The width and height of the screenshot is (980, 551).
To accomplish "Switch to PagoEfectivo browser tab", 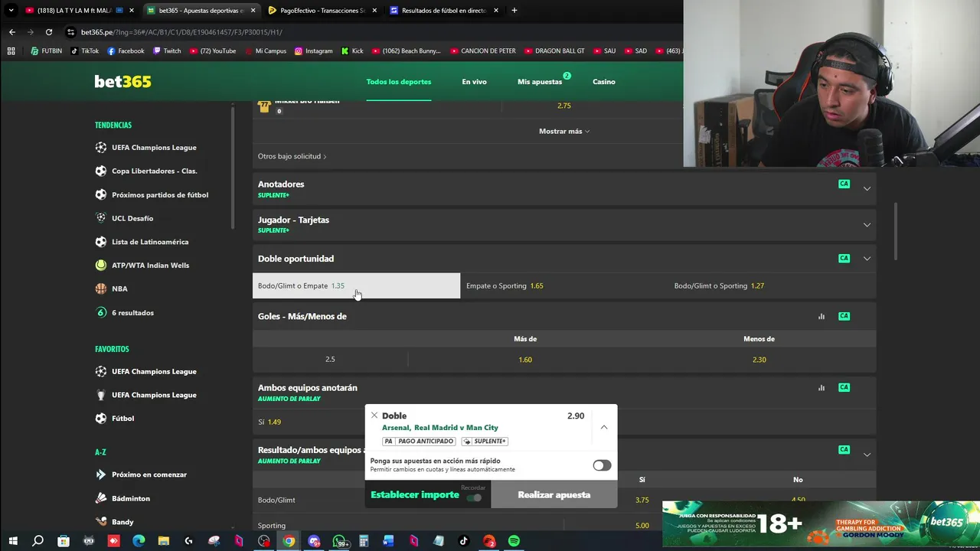I will pos(322,11).
